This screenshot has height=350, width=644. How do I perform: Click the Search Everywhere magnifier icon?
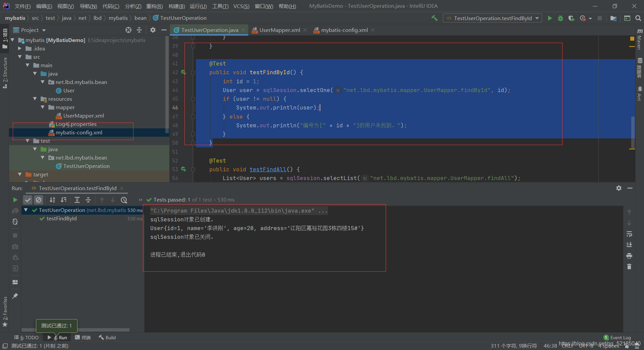coord(638,18)
